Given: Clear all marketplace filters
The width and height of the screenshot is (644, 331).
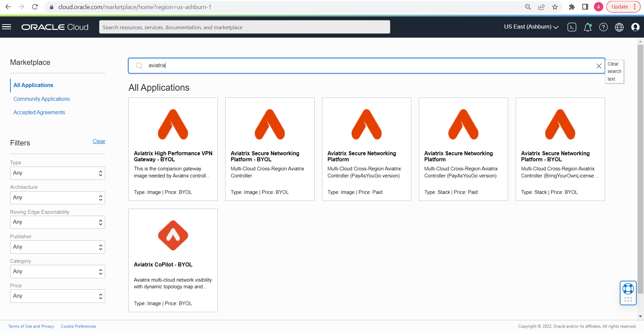Looking at the screenshot, I should pyautogui.click(x=99, y=141).
